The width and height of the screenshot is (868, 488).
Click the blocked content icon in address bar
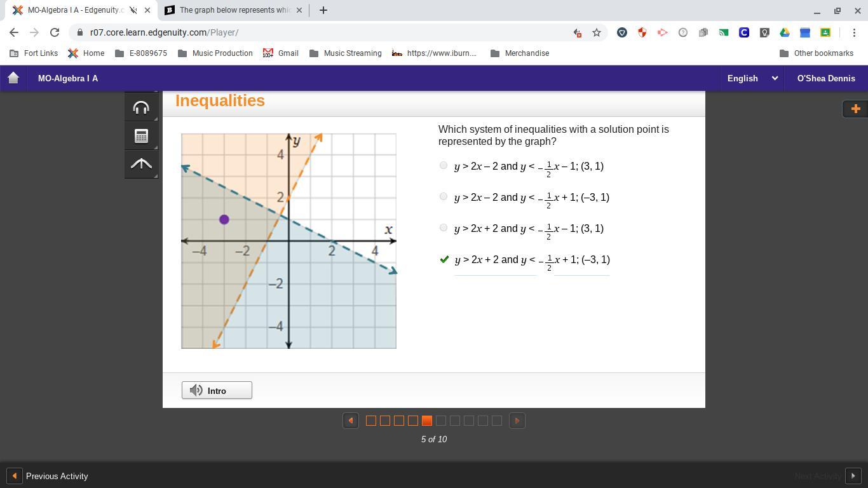(578, 32)
